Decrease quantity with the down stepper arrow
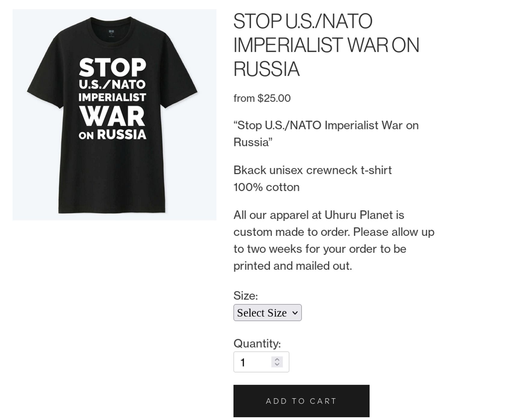 coord(277,364)
